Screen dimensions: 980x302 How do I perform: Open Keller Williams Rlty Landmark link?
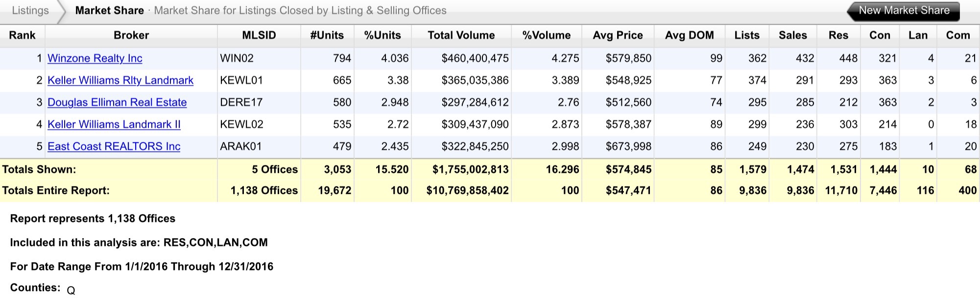120,80
